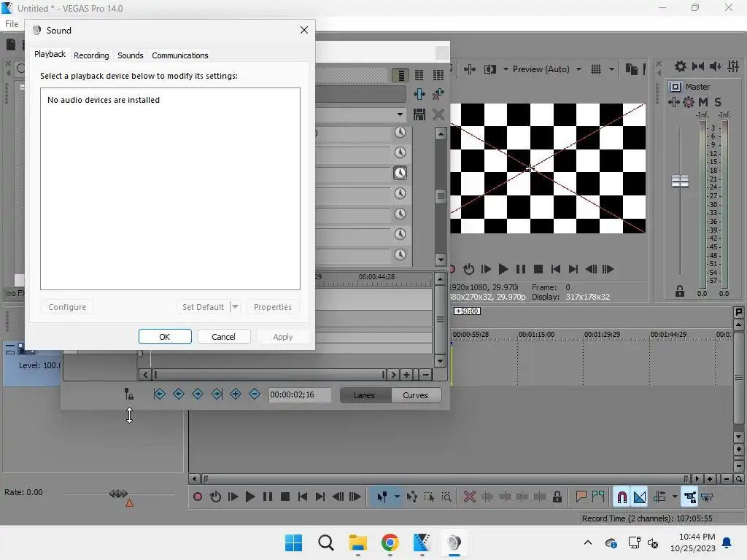The width and height of the screenshot is (747, 560).
Task: Solo the Master bus with S button
Action: click(x=718, y=102)
